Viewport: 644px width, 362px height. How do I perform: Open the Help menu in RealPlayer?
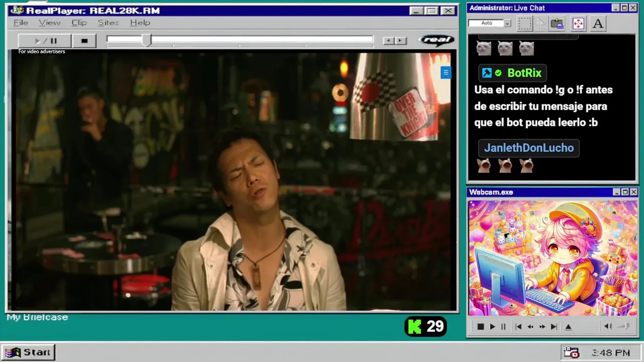[x=140, y=23]
